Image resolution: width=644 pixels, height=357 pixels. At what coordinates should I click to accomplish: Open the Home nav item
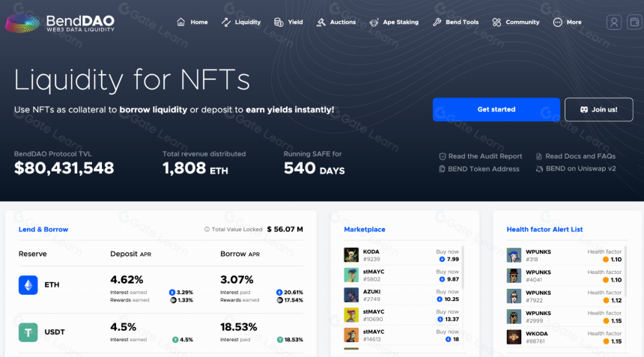[192, 22]
